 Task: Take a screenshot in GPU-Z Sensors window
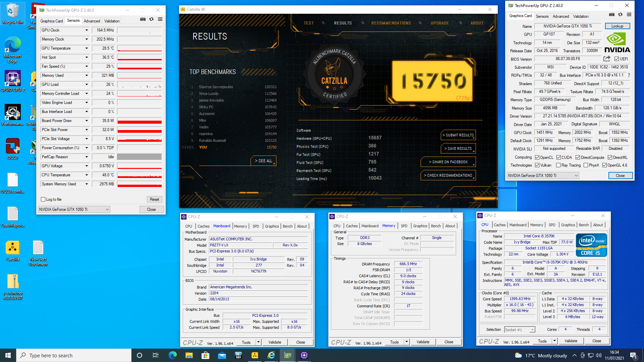point(143,19)
